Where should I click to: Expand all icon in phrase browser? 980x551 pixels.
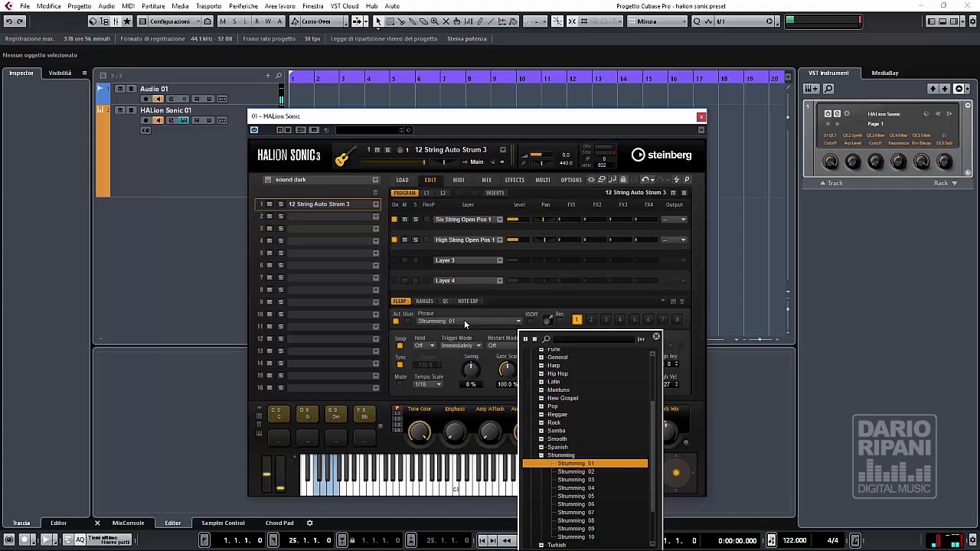[525, 339]
